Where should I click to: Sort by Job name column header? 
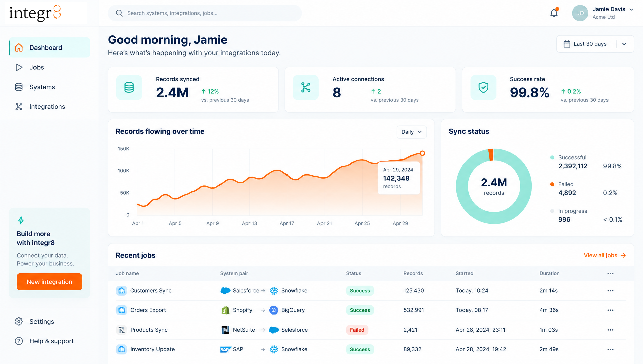(x=127, y=273)
